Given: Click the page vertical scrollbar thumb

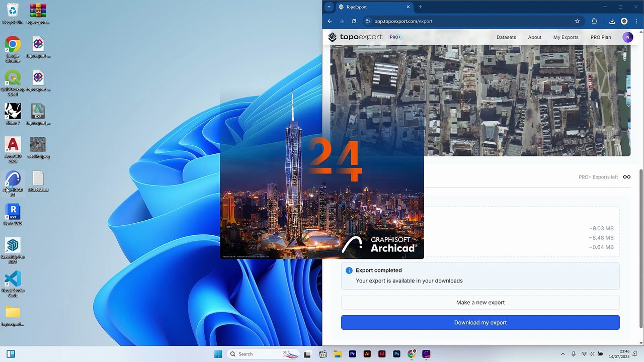Looking at the screenshot, I should click(641, 249).
